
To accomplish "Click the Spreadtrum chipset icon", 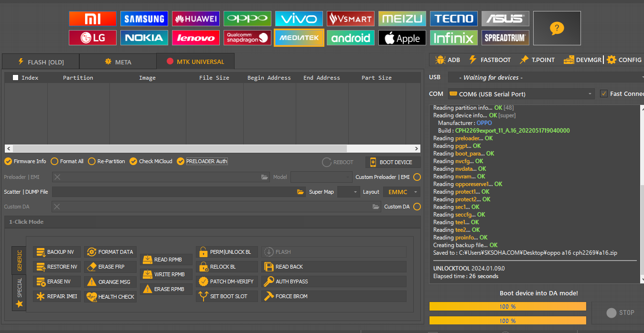I will coord(505,38).
